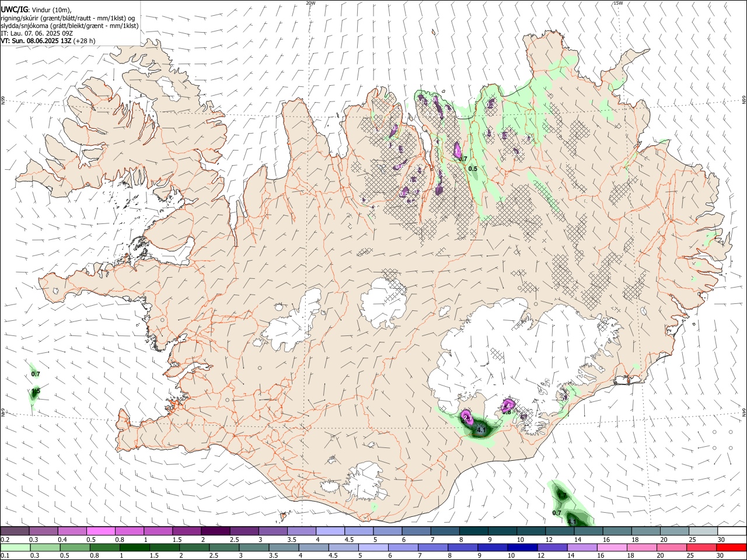747x560 pixels.
Task: Click the 0.7 value off the west coast
Action: coord(36,374)
